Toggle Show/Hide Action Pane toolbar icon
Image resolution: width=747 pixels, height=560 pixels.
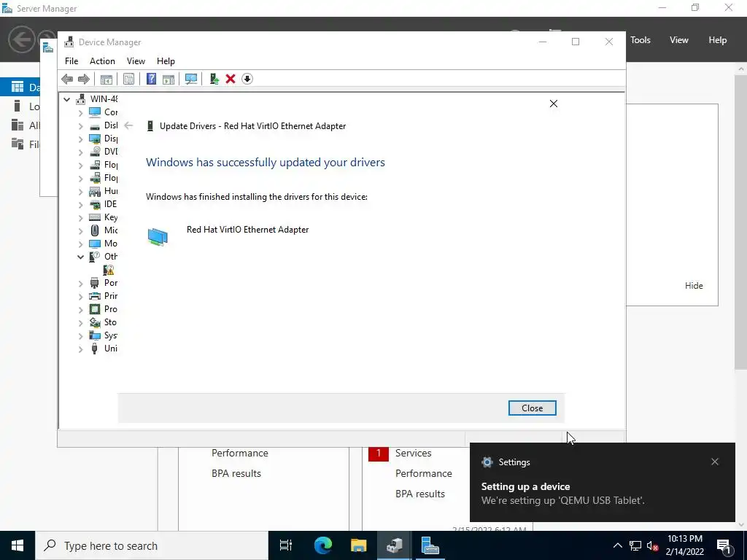pos(169,79)
